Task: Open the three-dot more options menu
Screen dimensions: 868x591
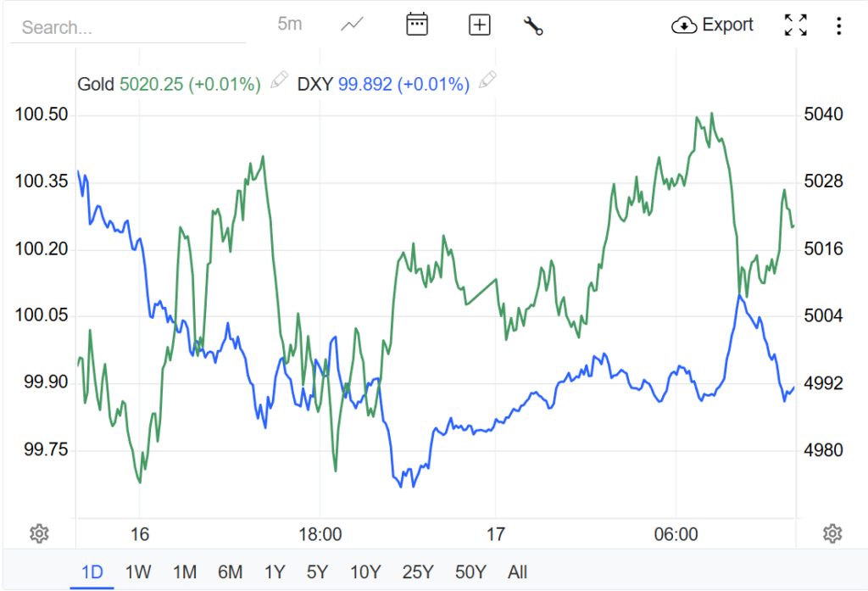Action: point(838,25)
